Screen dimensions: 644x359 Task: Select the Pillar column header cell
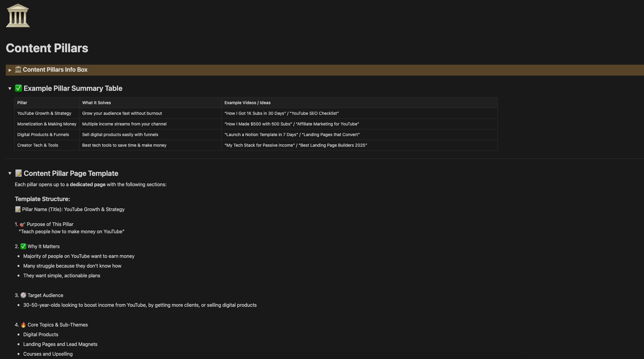pyautogui.click(x=22, y=103)
